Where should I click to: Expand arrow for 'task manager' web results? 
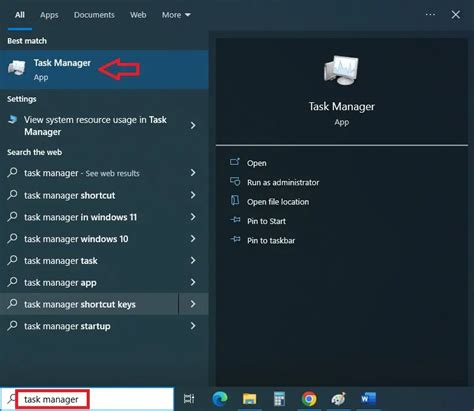193,173
